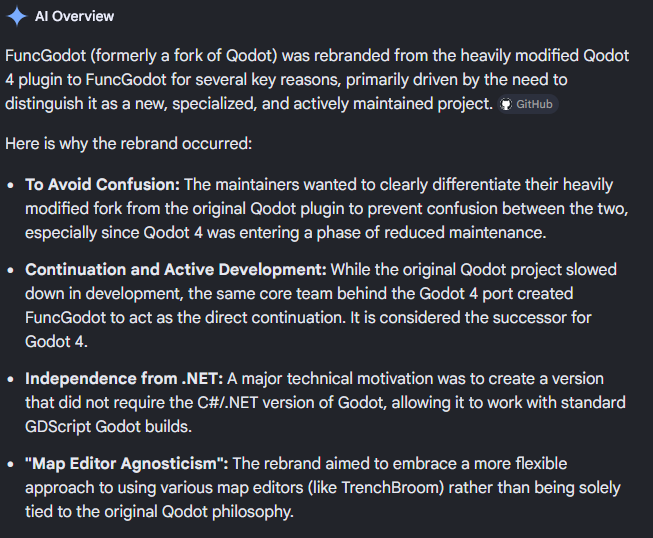Click "Continuation and Active Development:" heading
The width and height of the screenshot is (653, 538).
click(x=175, y=270)
